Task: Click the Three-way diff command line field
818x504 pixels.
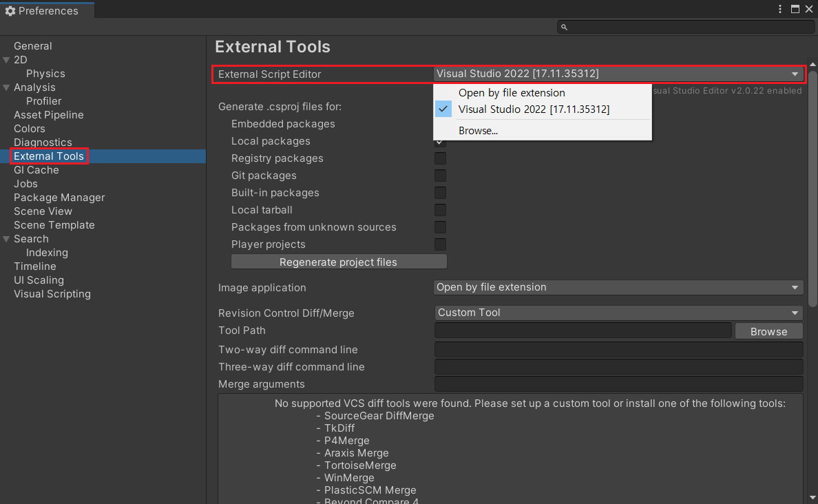Action: (618, 367)
